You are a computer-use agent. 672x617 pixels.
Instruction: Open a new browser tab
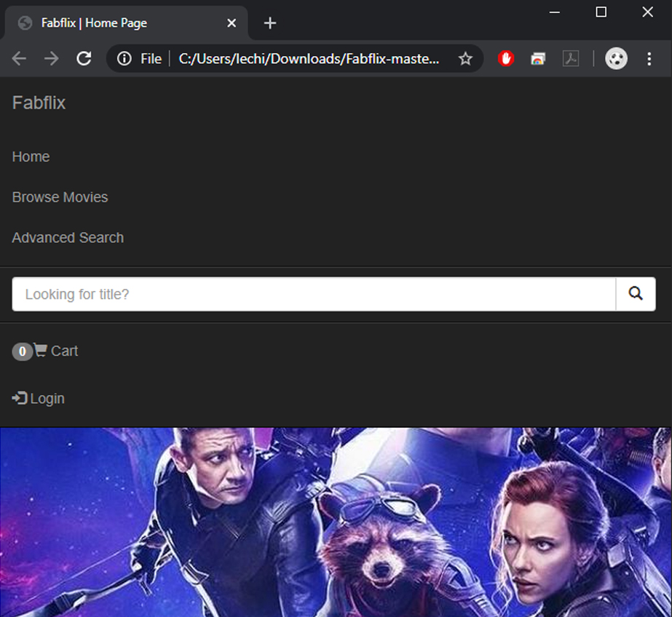point(270,23)
